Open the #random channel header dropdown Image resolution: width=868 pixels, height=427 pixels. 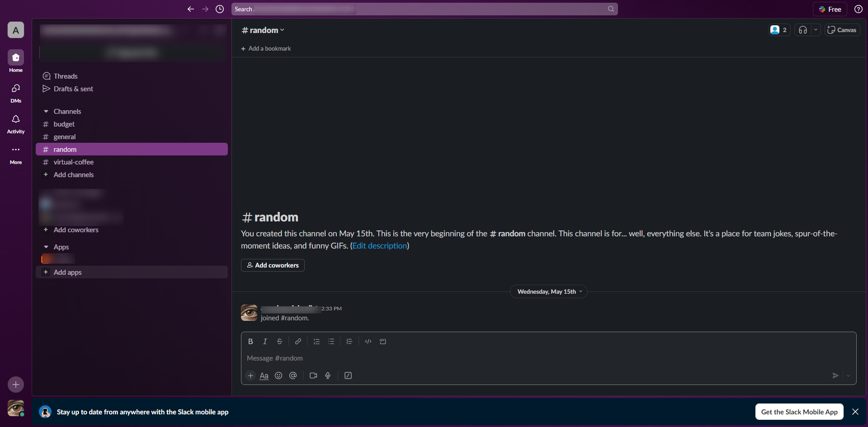click(263, 30)
